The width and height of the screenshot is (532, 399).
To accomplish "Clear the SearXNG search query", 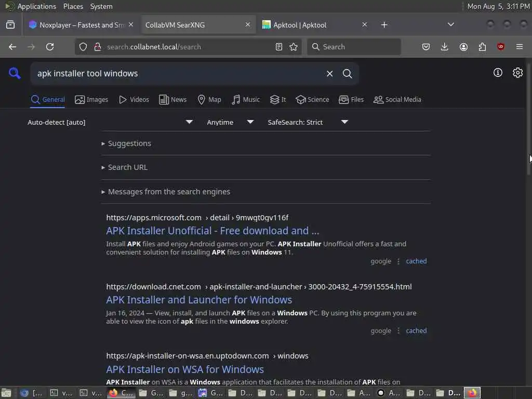I will (329, 74).
